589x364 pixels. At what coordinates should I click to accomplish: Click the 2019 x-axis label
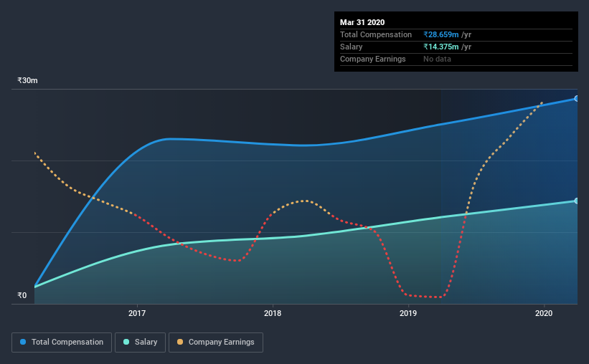[x=408, y=313]
